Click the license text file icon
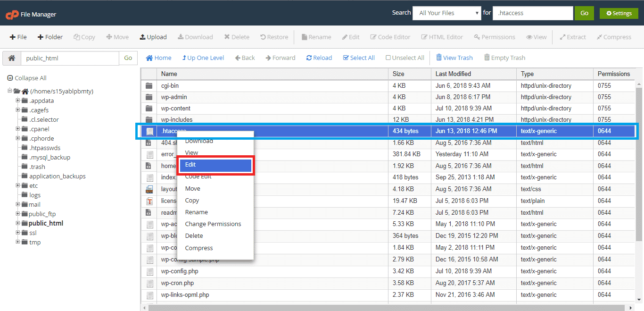Image resolution: width=644 pixels, height=311 pixels. [149, 201]
